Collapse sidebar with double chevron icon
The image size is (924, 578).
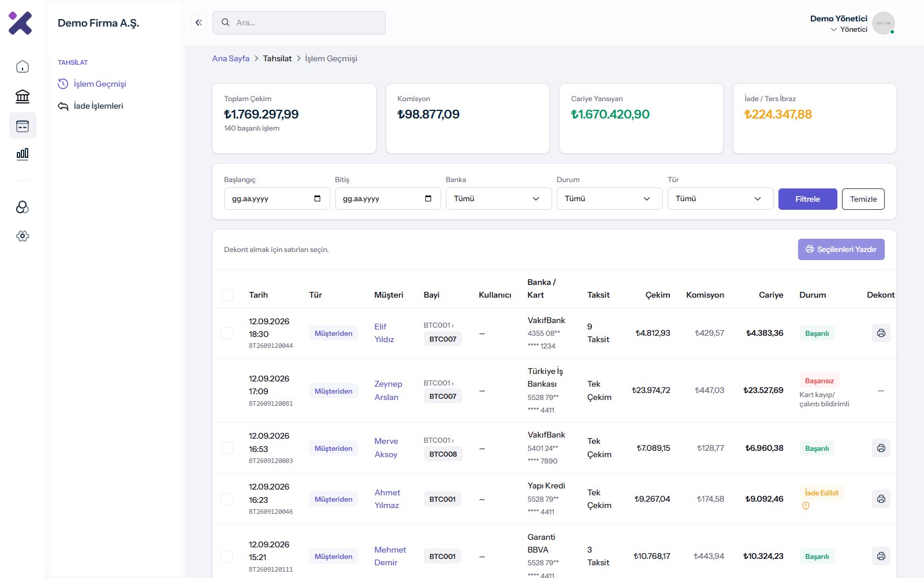coord(199,23)
